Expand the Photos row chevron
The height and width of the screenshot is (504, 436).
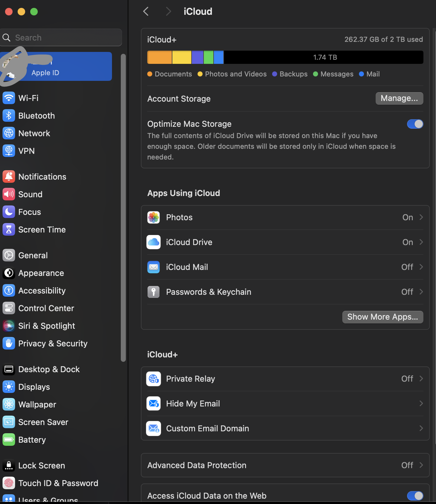(x=421, y=217)
